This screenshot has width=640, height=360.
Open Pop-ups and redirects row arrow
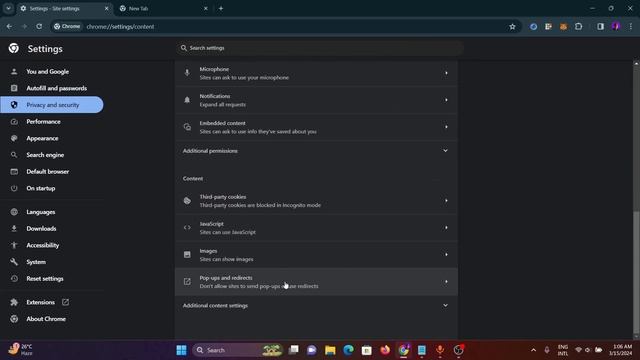(x=446, y=282)
